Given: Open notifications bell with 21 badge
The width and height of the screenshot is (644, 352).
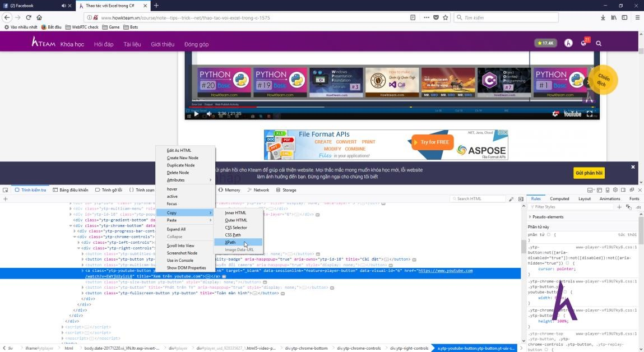Looking at the screenshot, I should (x=584, y=42).
